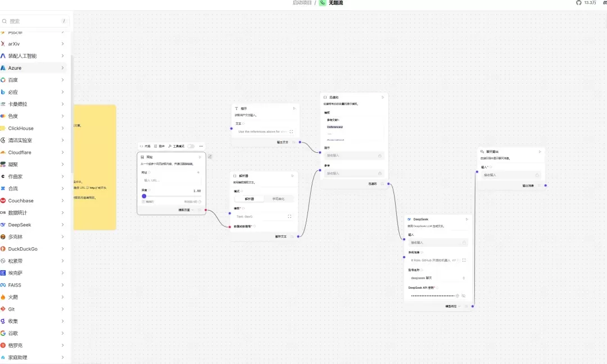Click the component search field
Viewport: 607px width, 364px height.
(x=35, y=21)
